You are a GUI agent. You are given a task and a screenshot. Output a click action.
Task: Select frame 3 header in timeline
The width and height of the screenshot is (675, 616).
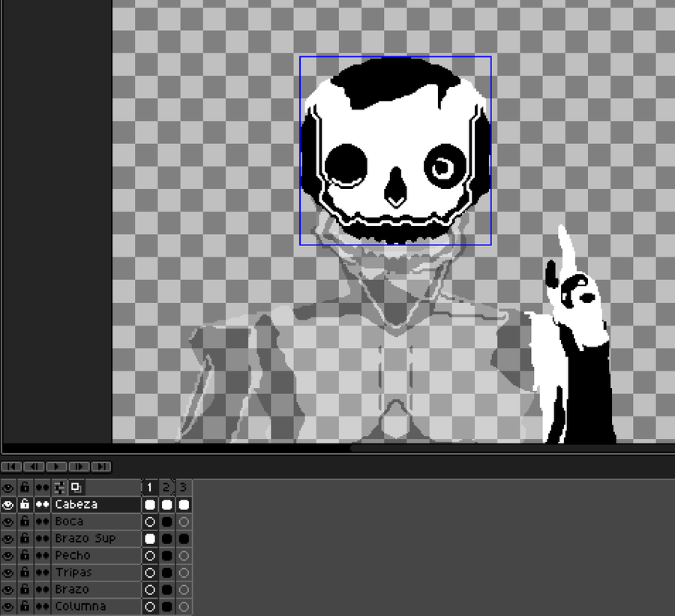click(184, 488)
